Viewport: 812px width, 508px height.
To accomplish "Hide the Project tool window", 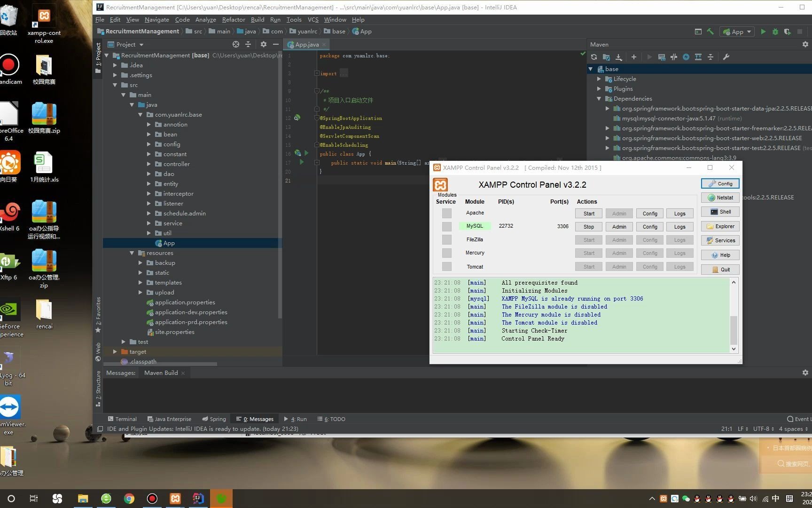I will click(x=276, y=44).
